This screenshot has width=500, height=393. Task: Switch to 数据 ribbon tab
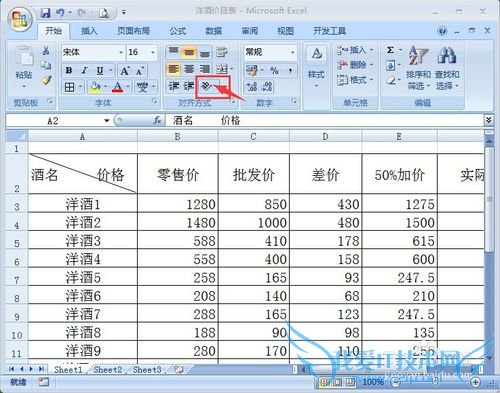pyautogui.click(x=214, y=31)
